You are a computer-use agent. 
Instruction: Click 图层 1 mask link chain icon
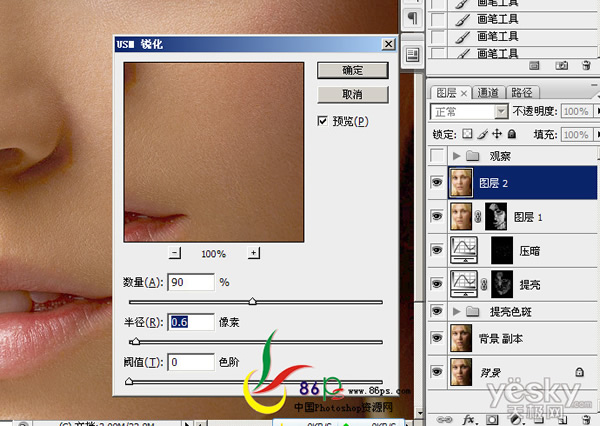[478, 217]
